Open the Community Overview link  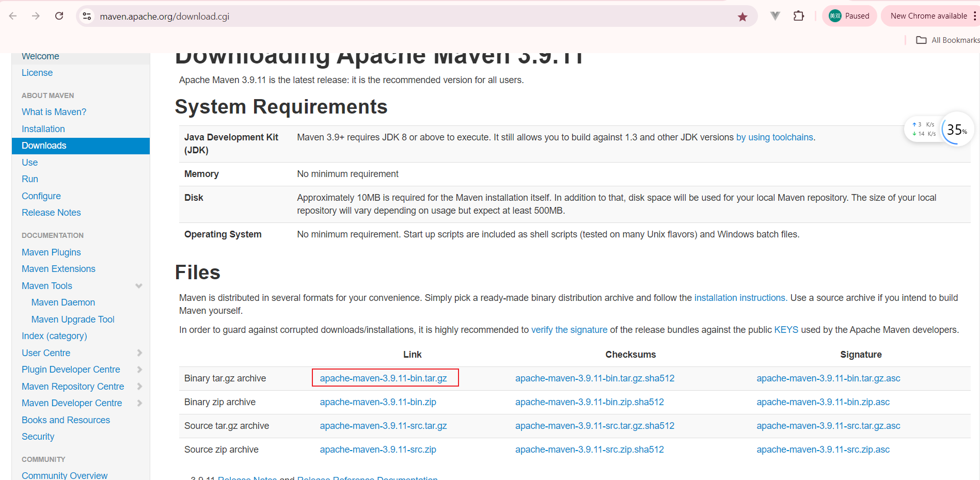point(65,475)
